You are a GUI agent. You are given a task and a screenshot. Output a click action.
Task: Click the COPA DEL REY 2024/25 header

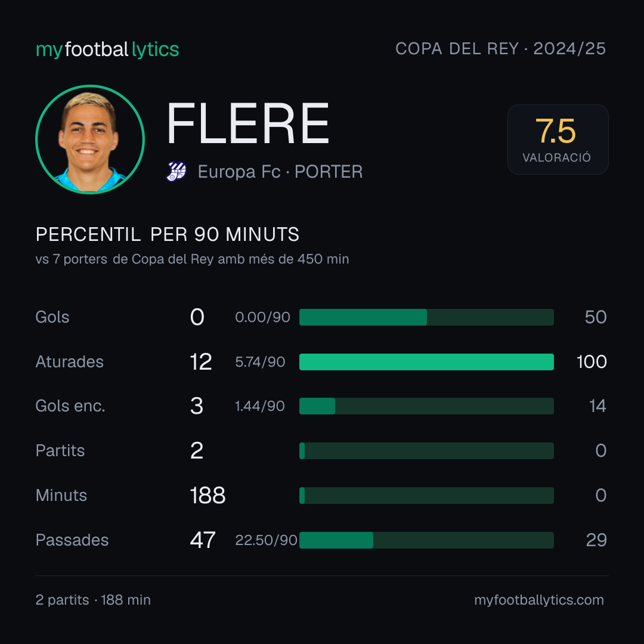(x=500, y=49)
